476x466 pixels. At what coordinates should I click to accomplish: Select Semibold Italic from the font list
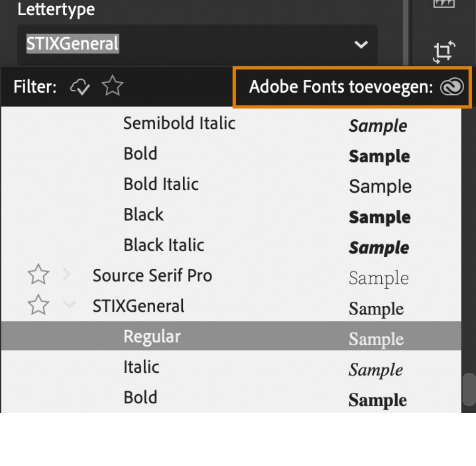point(179,123)
